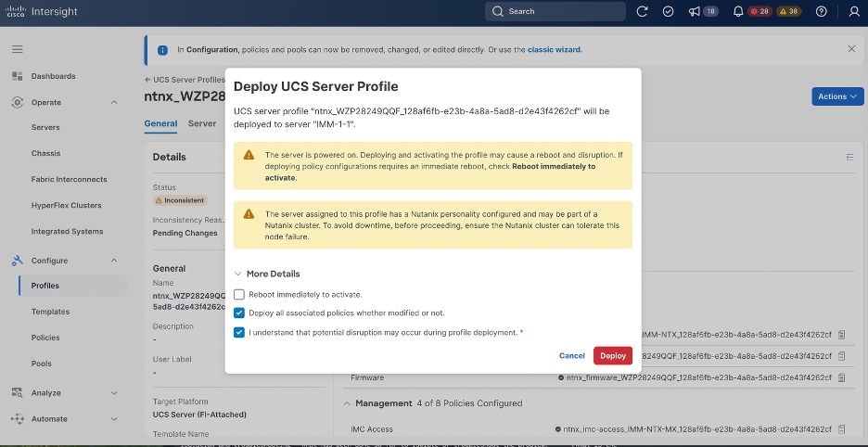Open the hamburger navigation menu

point(18,49)
